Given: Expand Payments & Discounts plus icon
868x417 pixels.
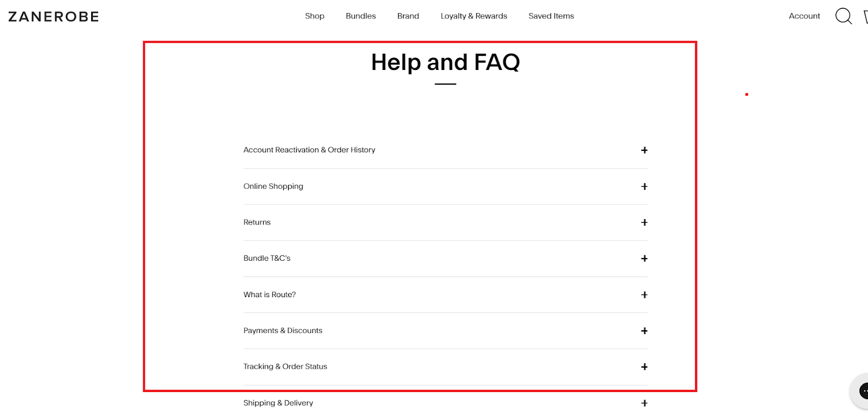Looking at the screenshot, I should 644,331.
